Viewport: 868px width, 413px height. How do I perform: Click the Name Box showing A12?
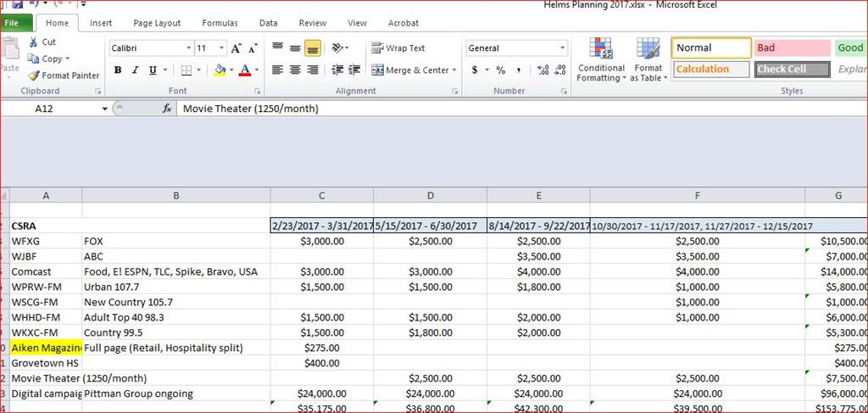click(x=51, y=109)
